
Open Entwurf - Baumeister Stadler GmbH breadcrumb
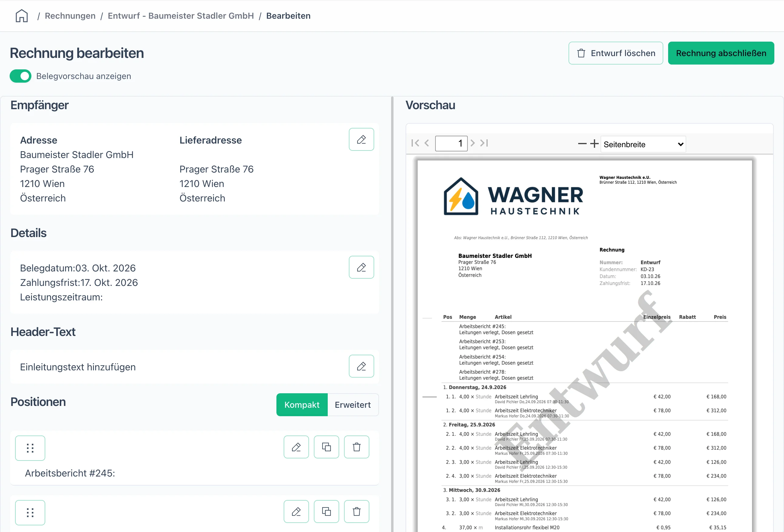coord(181,16)
